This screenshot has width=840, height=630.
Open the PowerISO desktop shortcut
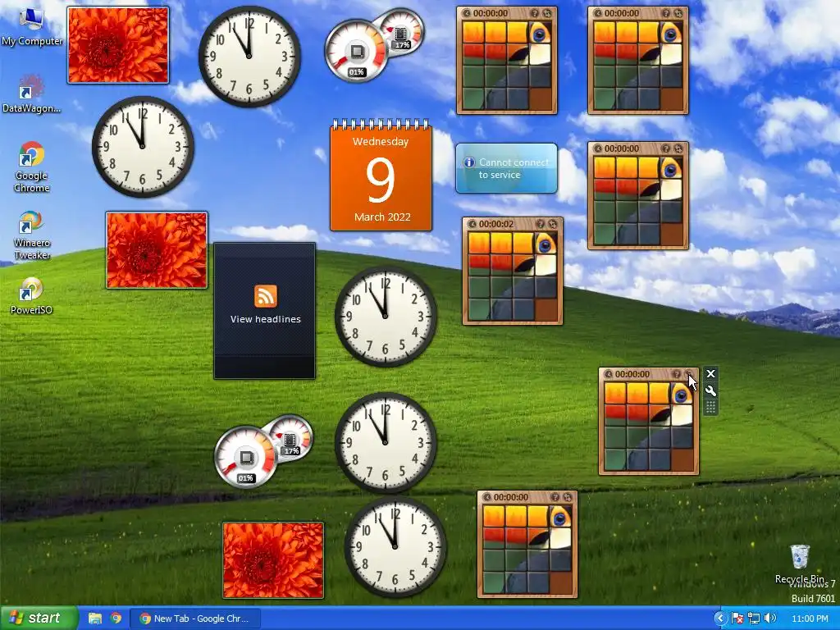32,295
